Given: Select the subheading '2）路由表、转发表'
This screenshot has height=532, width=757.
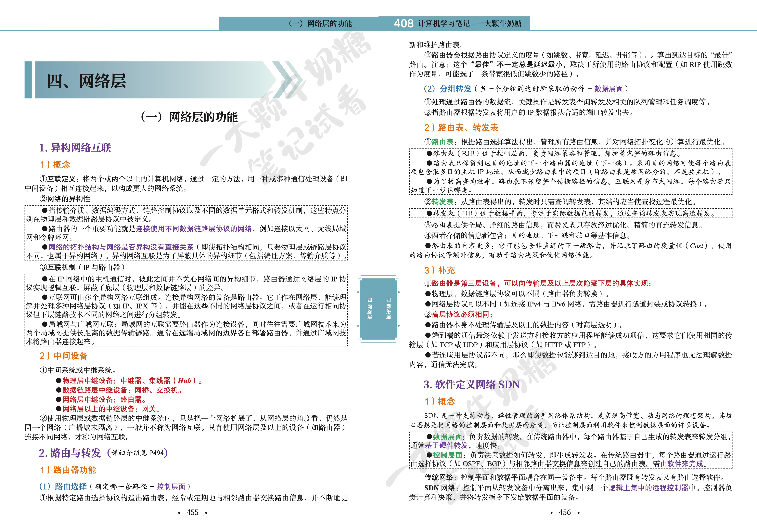Looking at the screenshot, I should (x=461, y=127).
